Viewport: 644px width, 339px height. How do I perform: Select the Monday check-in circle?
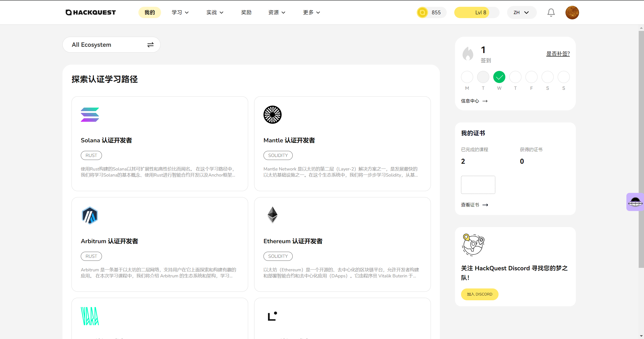coord(467,77)
